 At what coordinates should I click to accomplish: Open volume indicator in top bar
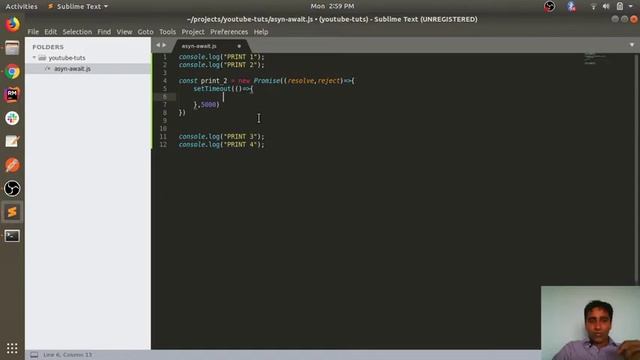606,7
